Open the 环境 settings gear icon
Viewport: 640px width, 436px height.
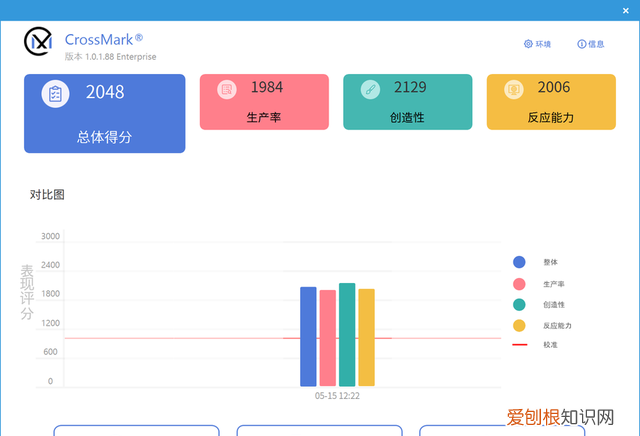[x=528, y=44]
